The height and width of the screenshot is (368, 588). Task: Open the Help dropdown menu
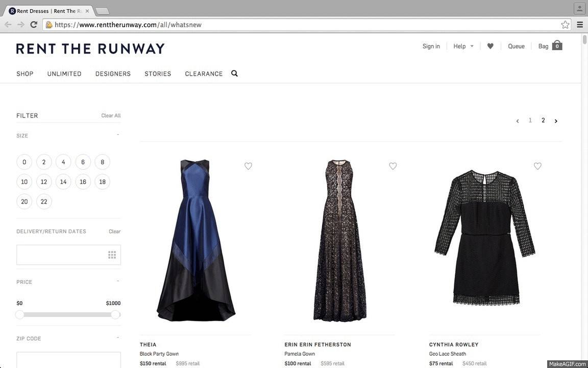(463, 46)
